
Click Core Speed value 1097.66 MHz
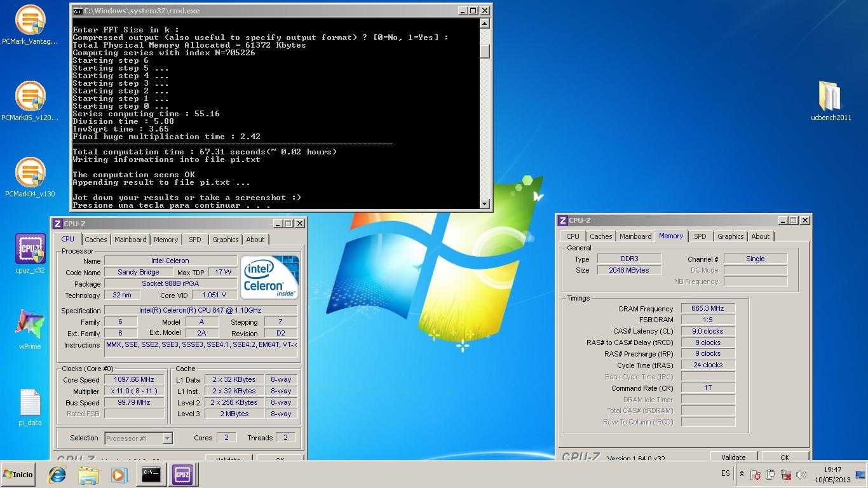click(134, 380)
